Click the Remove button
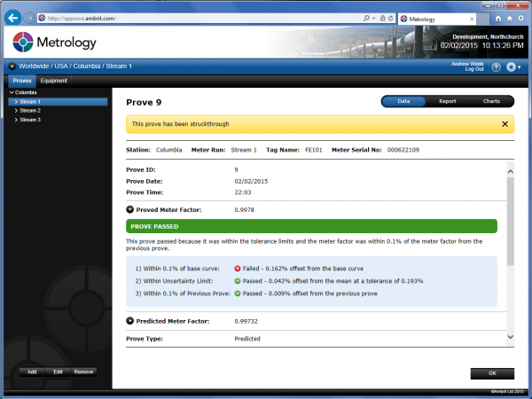 [83, 372]
